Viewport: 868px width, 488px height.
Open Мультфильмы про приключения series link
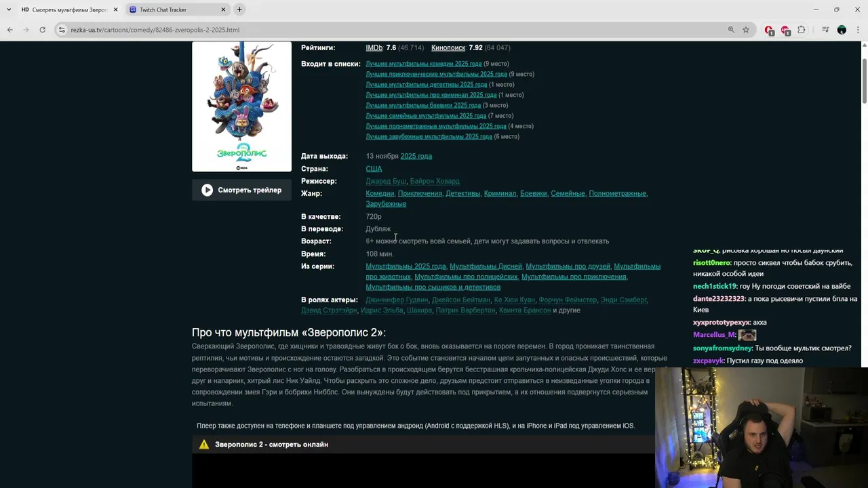pos(574,277)
